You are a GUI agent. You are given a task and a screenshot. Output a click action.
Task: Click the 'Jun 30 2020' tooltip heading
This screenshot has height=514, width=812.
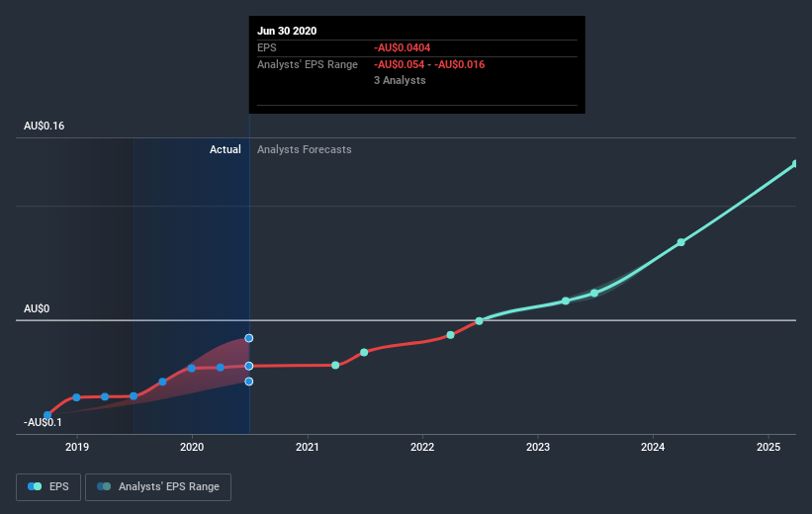tap(287, 31)
